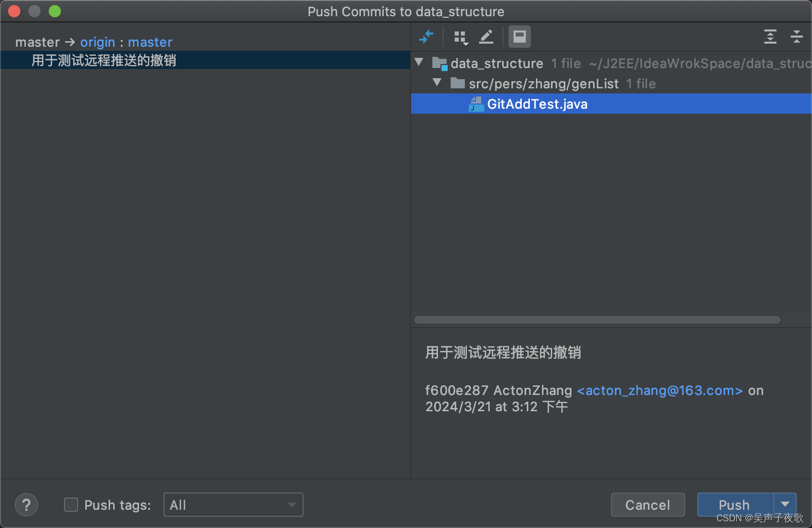The image size is (812, 528).
Task: Click the Collapse All icon
Action: (x=797, y=37)
